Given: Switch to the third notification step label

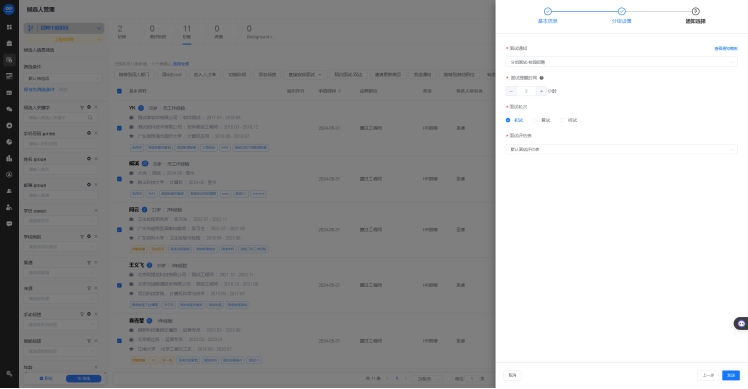Looking at the screenshot, I should [x=695, y=21].
